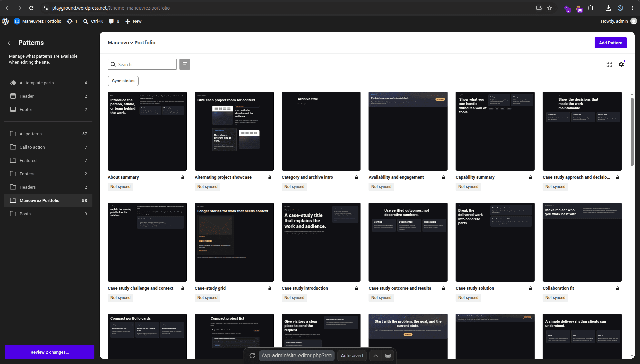
Task: Expand the playground panel chevron up
Action: click(376, 356)
